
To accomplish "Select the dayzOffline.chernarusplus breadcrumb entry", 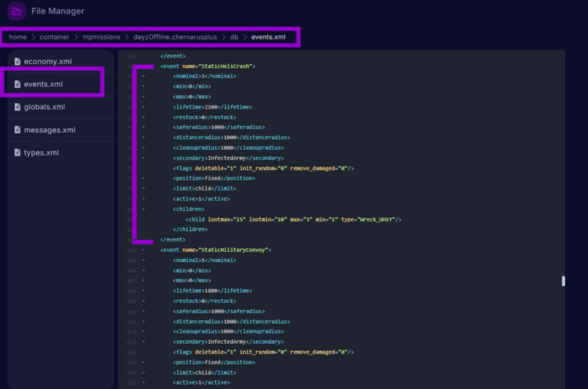I will tap(175, 37).
